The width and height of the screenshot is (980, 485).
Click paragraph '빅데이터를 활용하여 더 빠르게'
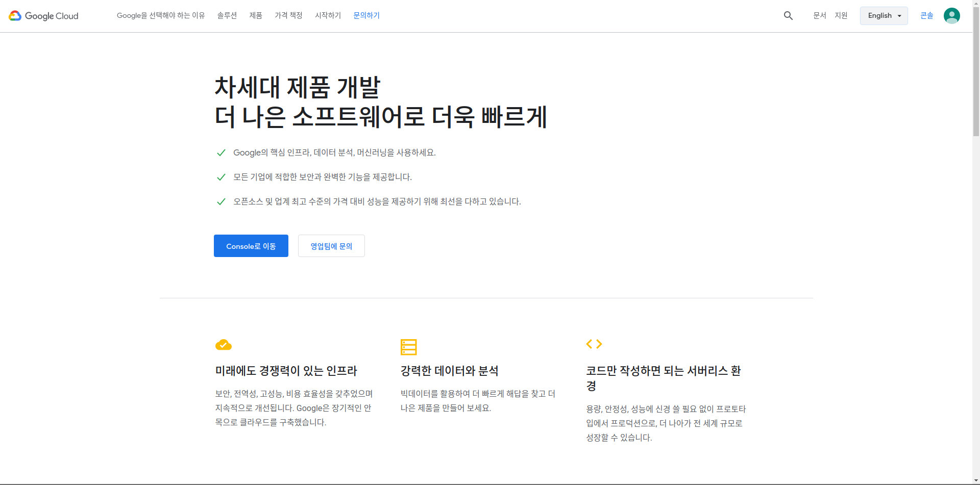(x=478, y=401)
